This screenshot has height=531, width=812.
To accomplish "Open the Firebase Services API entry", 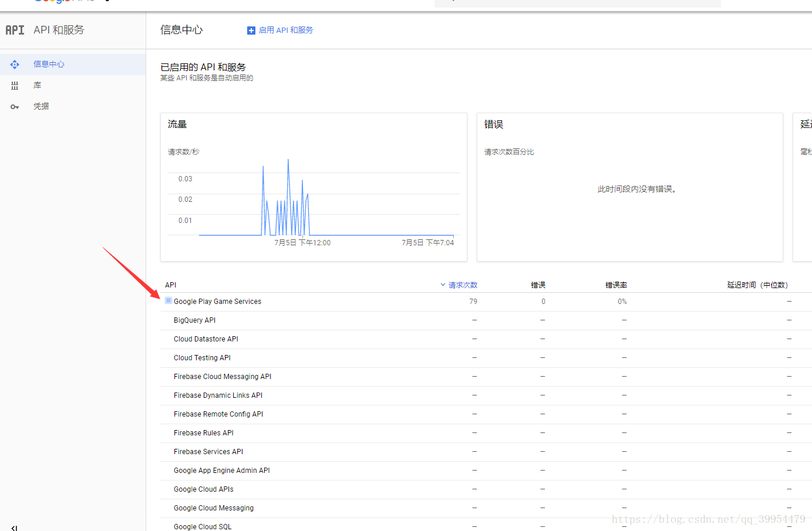I will [208, 452].
